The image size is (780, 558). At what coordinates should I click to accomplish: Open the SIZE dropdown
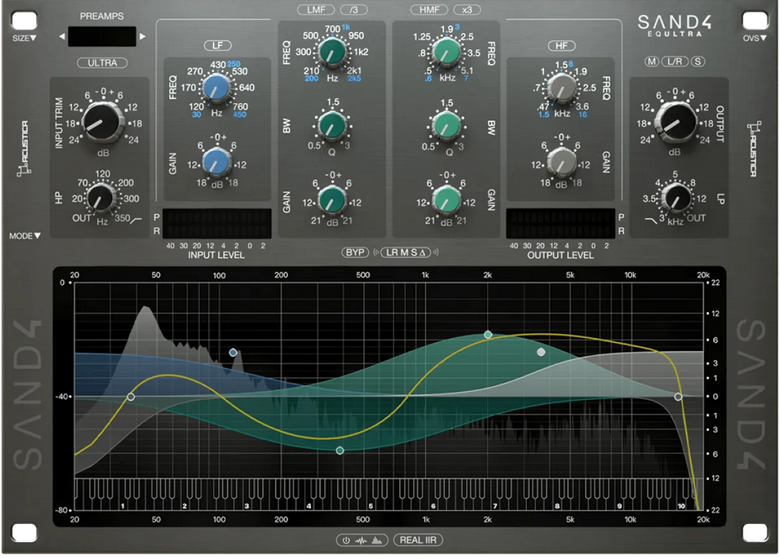pos(24,38)
